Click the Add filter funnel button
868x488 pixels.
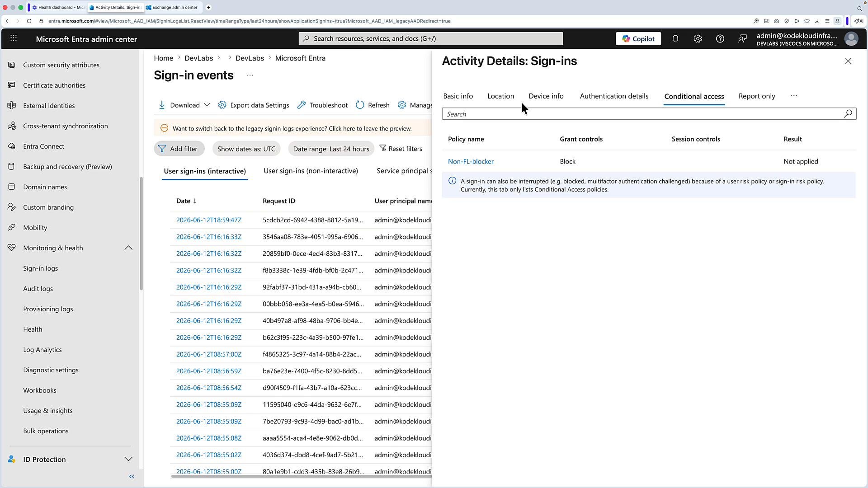point(179,149)
